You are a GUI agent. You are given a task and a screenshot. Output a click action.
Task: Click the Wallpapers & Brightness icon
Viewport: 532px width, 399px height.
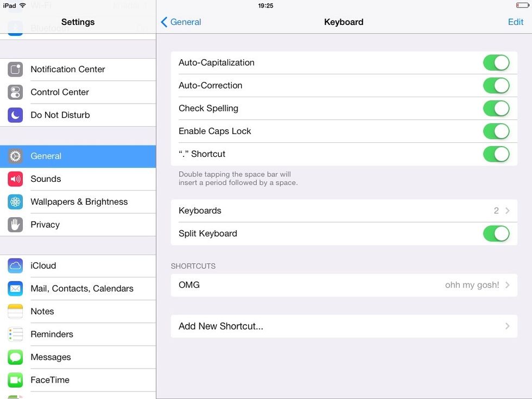[x=14, y=201]
